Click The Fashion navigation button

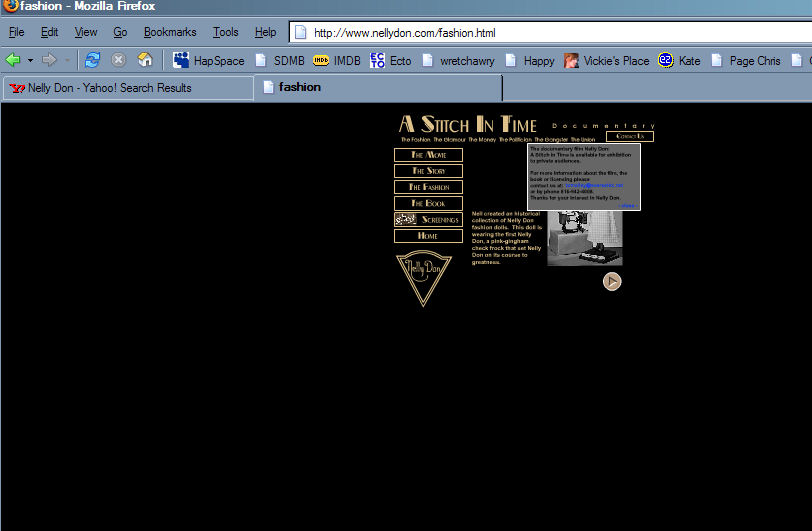click(x=428, y=187)
